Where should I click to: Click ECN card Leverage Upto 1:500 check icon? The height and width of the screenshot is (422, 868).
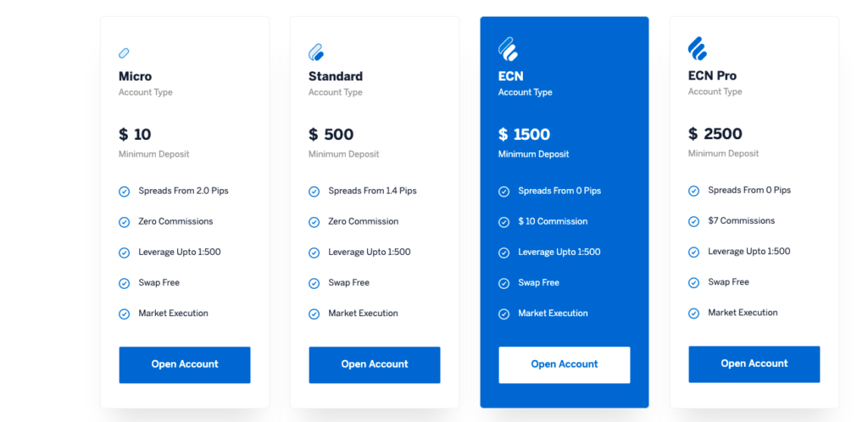coord(504,253)
